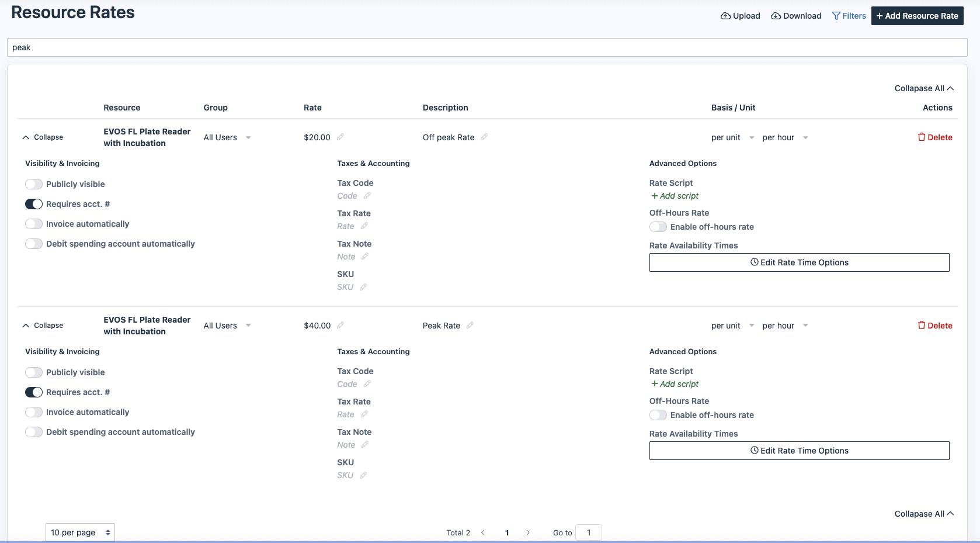Viewport: 980px width, 543px height.
Task: Click Add script link in first rate
Action: click(675, 196)
